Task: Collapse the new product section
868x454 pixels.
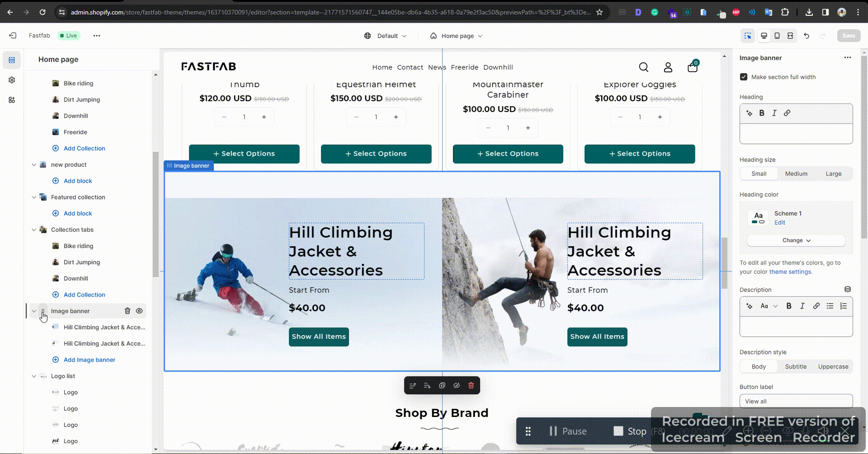Action: 34,165
